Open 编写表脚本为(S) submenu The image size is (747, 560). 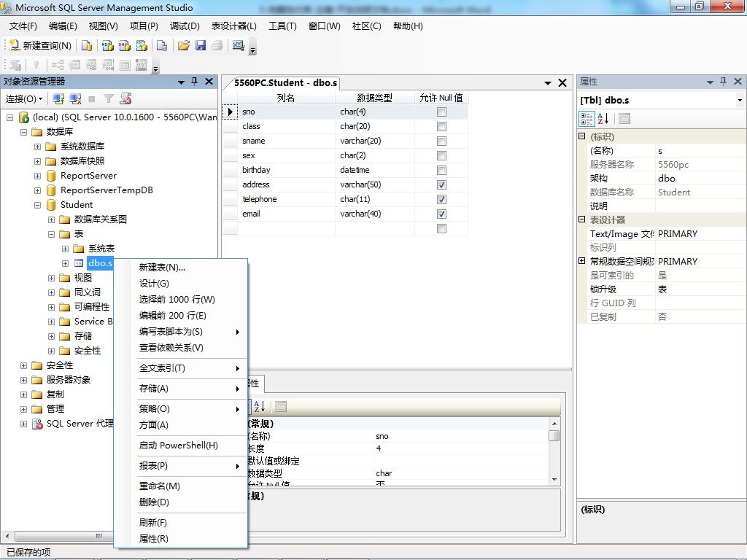[x=181, y=332]
